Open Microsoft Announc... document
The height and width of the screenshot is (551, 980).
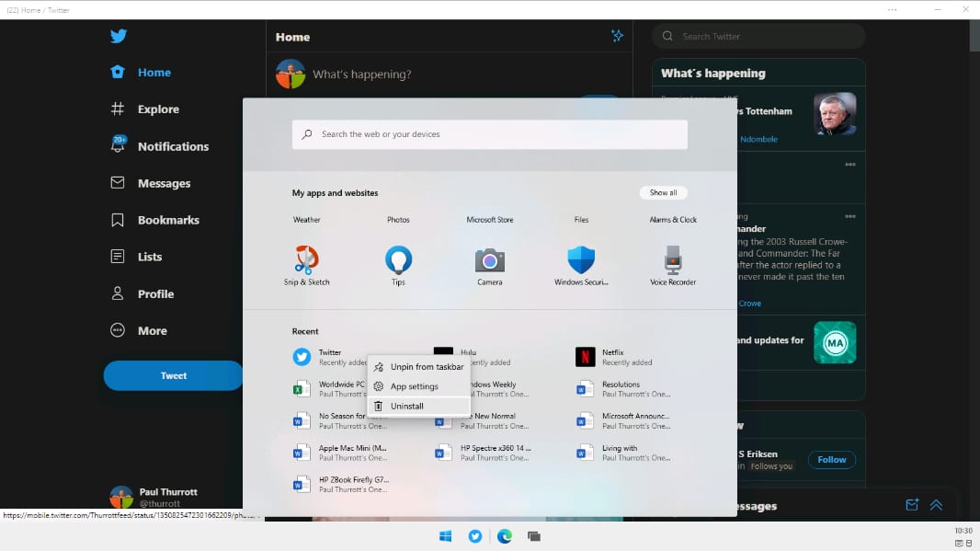click(x=623, y=420)
